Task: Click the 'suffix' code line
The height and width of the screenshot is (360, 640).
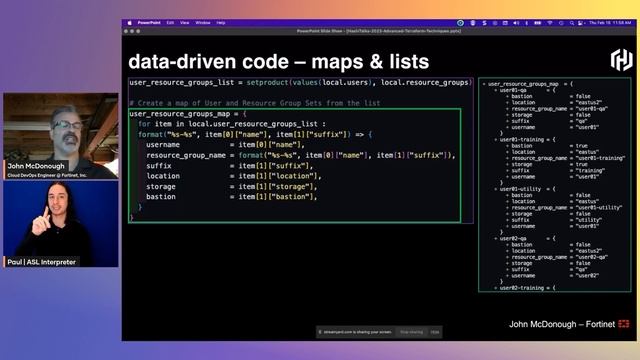Action: coord(229,166)
